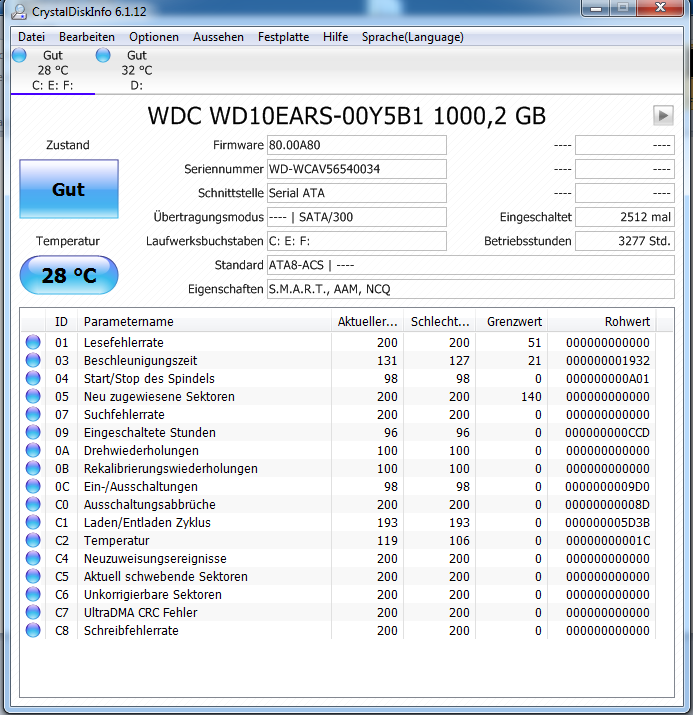Open the Optionen menu
This screenshot has width=693, height=715.
coord(154,37)
